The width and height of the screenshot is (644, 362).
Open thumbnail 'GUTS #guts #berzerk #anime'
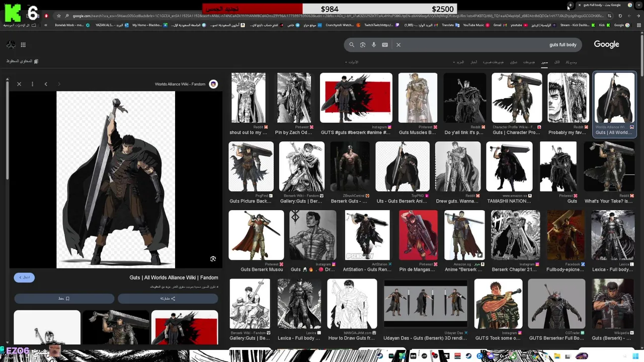pos(356,98)
